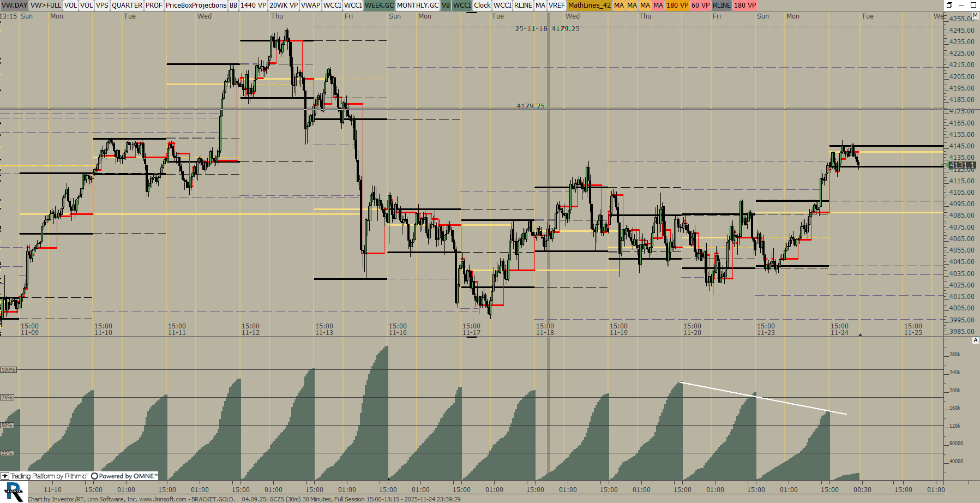Click the pink 60 VP button
Viewport: 980px width, 503px height.
click(700, 5)
